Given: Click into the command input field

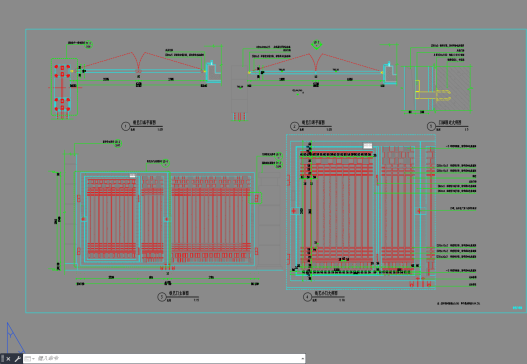Looking at the screenshot, I should click(168, 359).
